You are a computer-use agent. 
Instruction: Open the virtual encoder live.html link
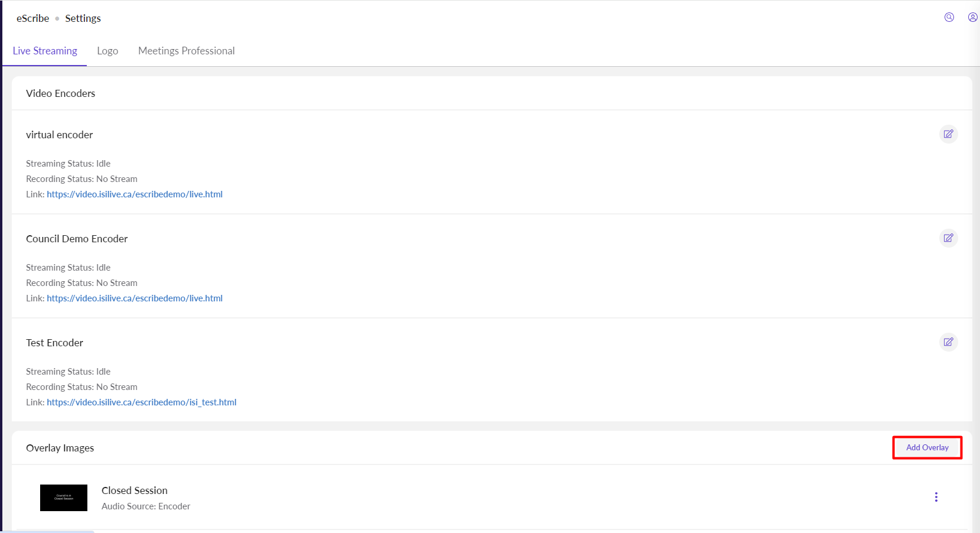tap(135, 194)
